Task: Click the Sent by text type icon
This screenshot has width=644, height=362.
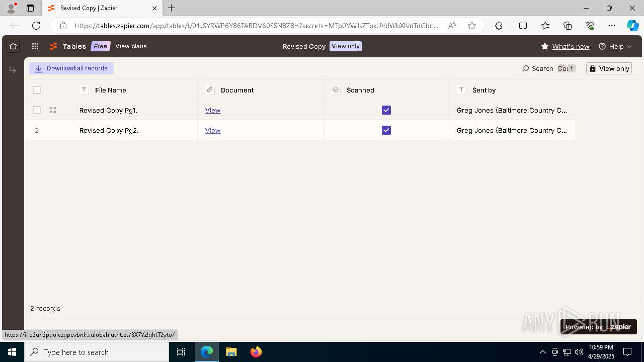Action: 461,90
